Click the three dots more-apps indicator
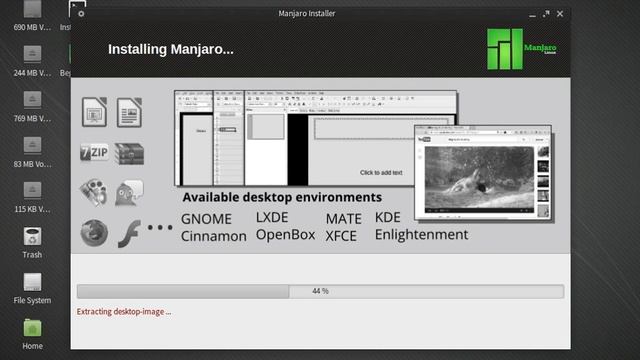This screenshot has height=360, width=640. [160, 227]
